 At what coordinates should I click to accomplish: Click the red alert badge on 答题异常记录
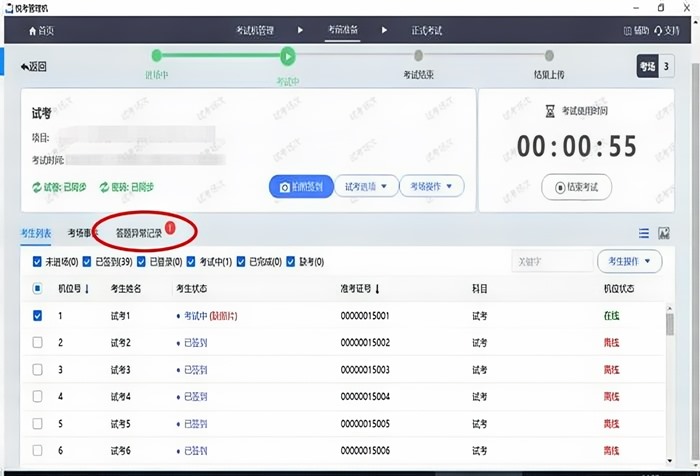pos(169,227)
